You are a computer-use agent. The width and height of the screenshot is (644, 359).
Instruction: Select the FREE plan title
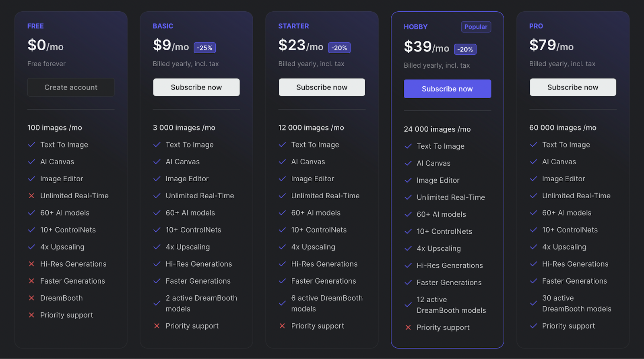tap(35, 26)
